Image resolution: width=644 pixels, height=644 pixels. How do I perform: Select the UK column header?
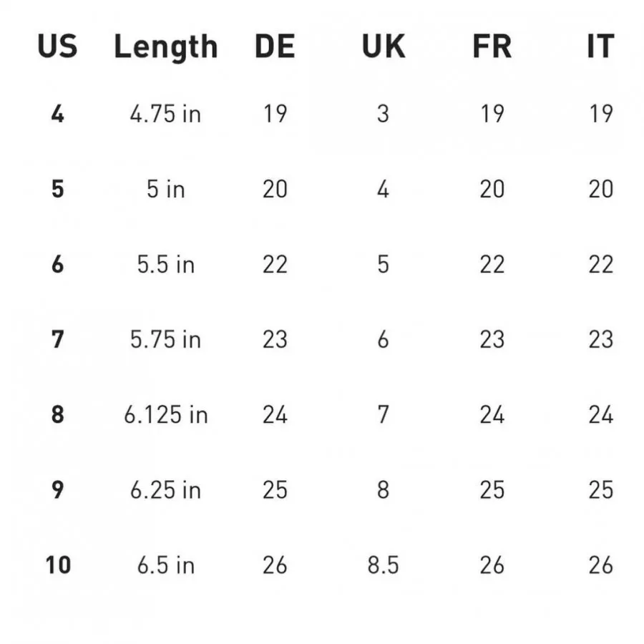point(383,47)
